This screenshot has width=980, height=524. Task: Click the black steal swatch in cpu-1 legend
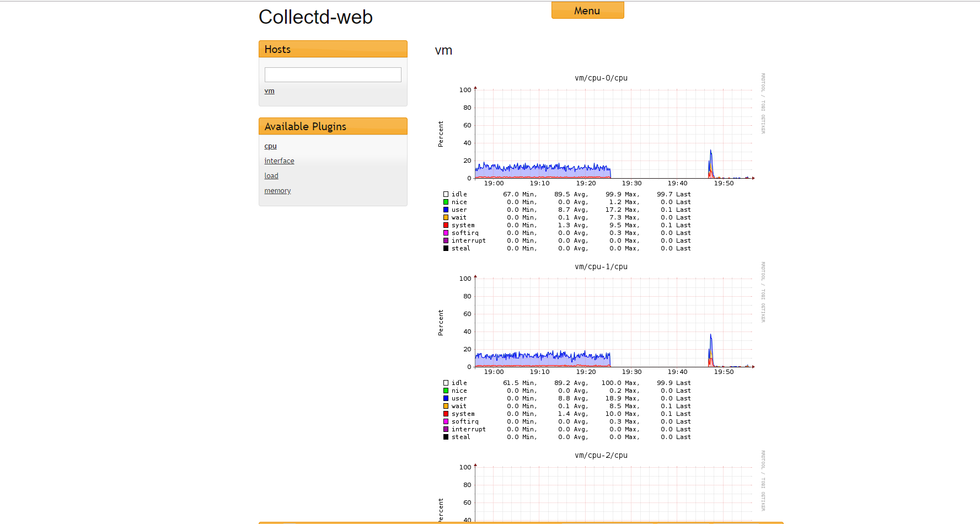[x=446, y=437]
